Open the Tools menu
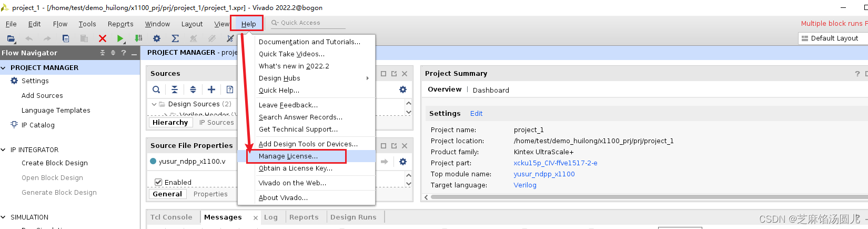This screenshot has width=868, height=229. tap(87, 24)
